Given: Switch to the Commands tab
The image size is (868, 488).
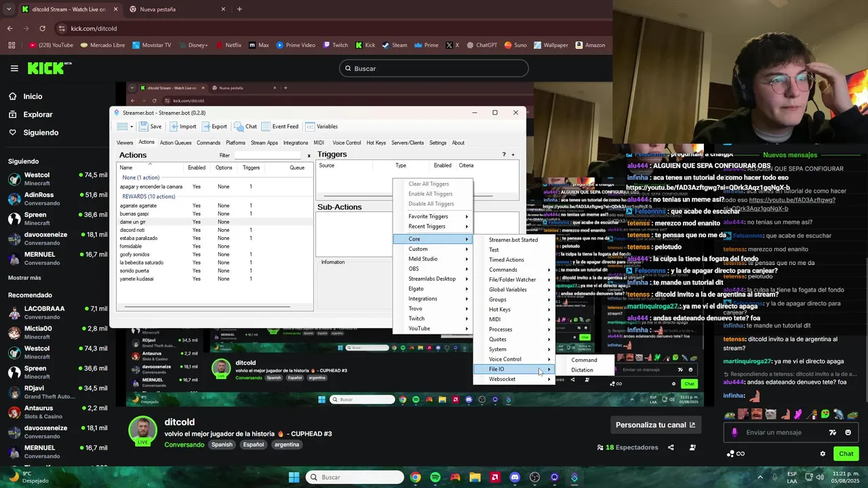Looking at the screenshot, I should [208, 143].
